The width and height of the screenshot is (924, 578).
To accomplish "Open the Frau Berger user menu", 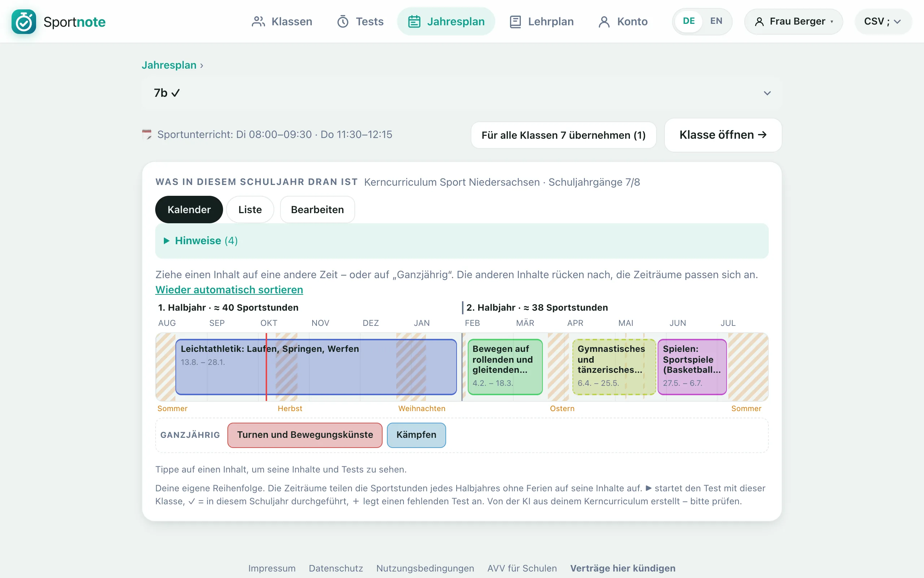I will 793,21.
